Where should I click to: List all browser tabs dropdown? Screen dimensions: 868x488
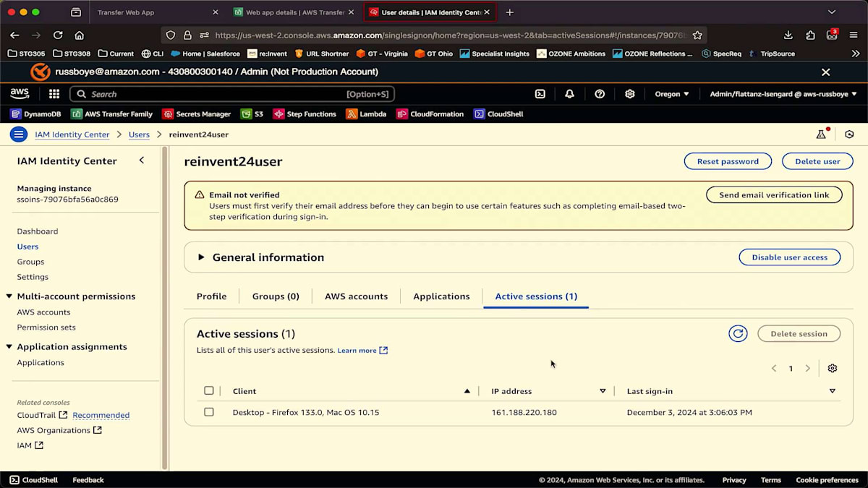[832, 12]
